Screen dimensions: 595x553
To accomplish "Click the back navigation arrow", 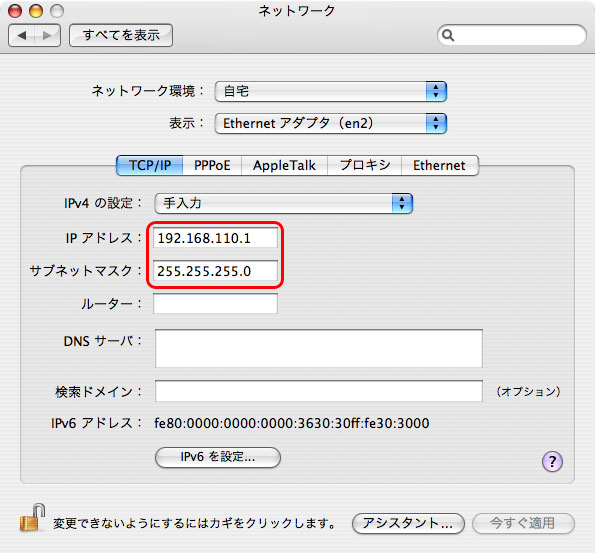I will tap(21, 35).
